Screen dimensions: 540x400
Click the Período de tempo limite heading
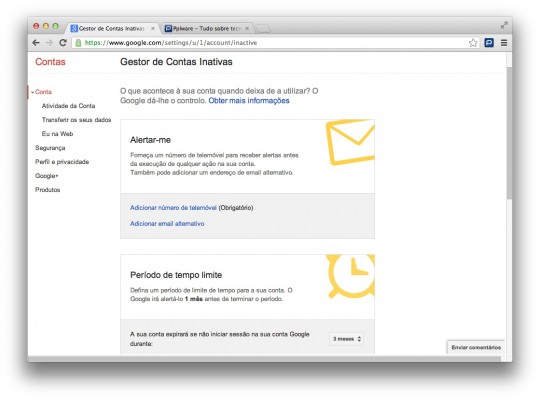pos(176,275)
